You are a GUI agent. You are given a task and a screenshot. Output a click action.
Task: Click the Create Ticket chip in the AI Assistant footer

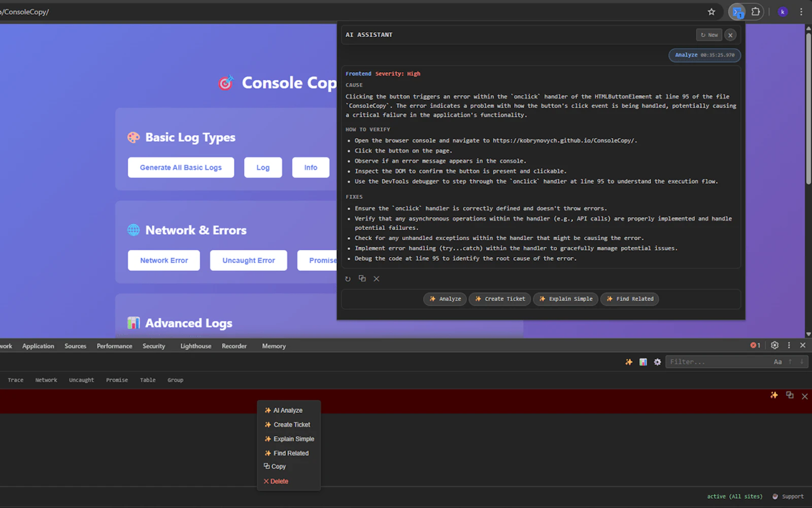500,299
